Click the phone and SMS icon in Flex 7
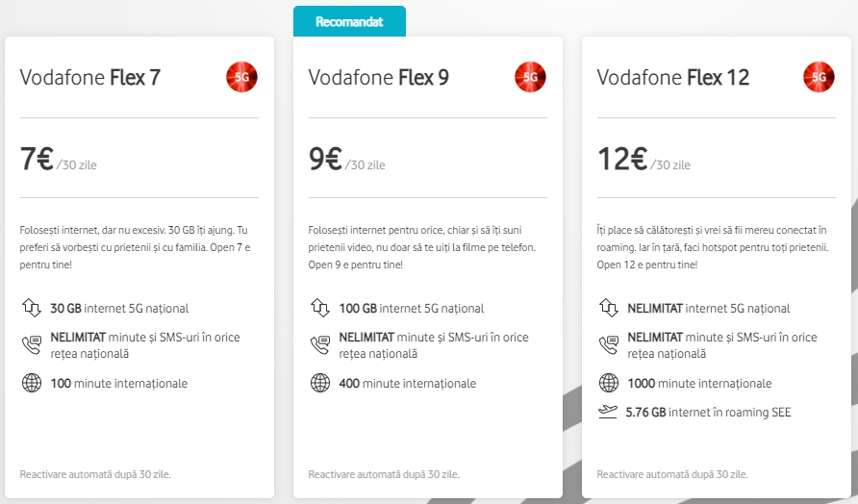The width and height of the screenshot is (858, 504). click(x=32, y=344)
